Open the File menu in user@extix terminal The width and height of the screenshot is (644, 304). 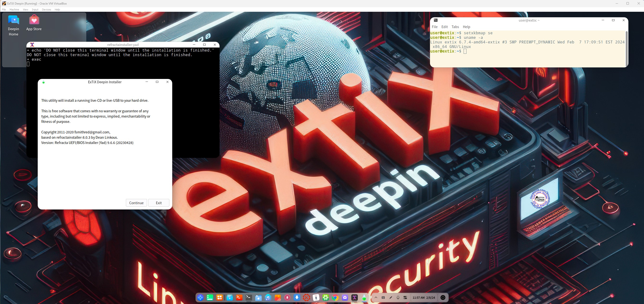click(x=435, y=27)
